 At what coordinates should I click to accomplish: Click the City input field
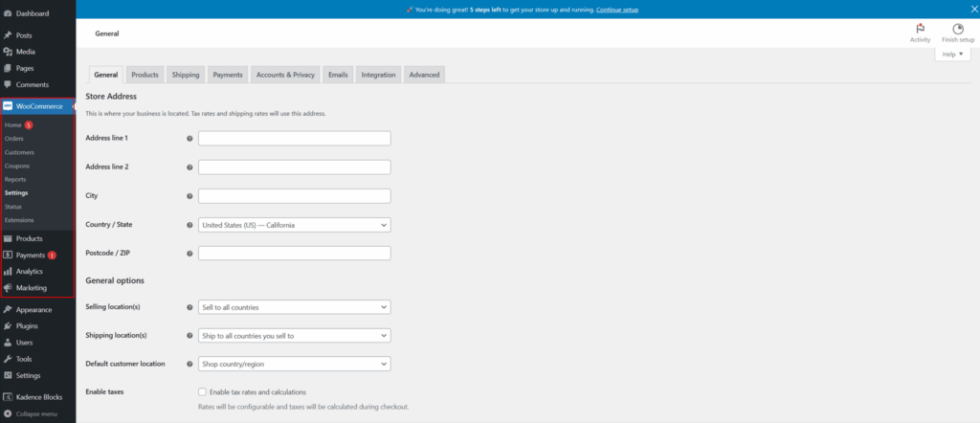point(294,196)
